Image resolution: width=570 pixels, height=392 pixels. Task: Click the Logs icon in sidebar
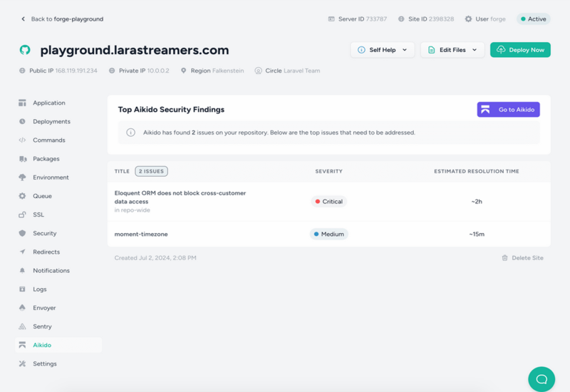[22, 289]
